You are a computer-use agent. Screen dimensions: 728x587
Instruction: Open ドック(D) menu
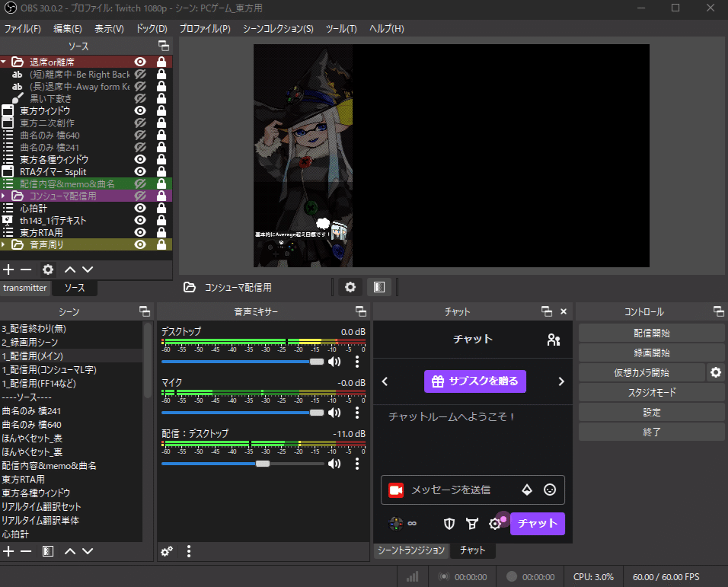coord(152,29)
